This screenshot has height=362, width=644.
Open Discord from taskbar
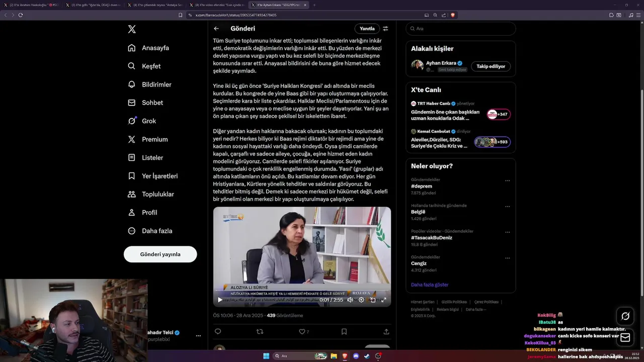click(x=356, y=356)
